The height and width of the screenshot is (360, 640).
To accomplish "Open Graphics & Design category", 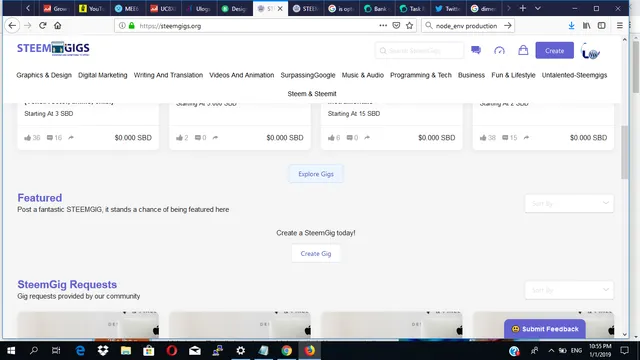I will tap(44, 75).
